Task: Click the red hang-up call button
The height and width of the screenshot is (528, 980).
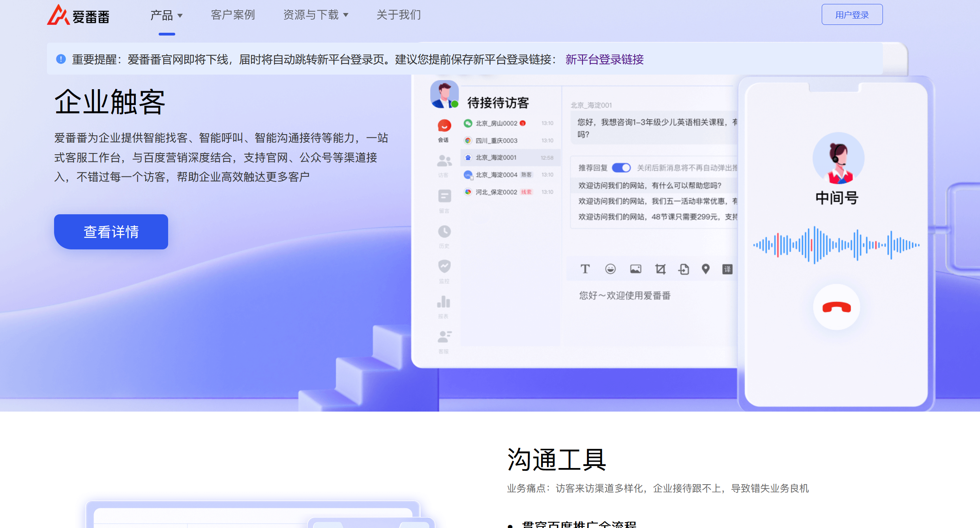Action: [x=836, y=307]
